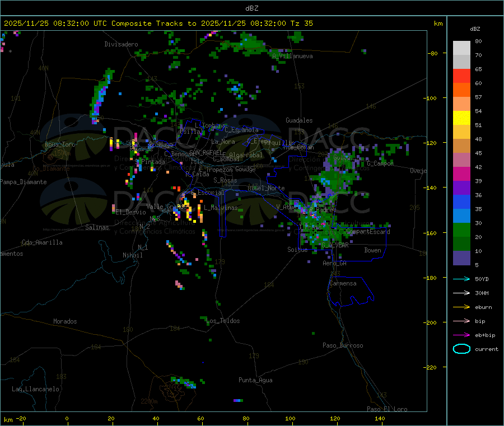The width and height of the screenshot is (504, 426).
Task: Click the Morados map label
Action: (x=65, y=321)
